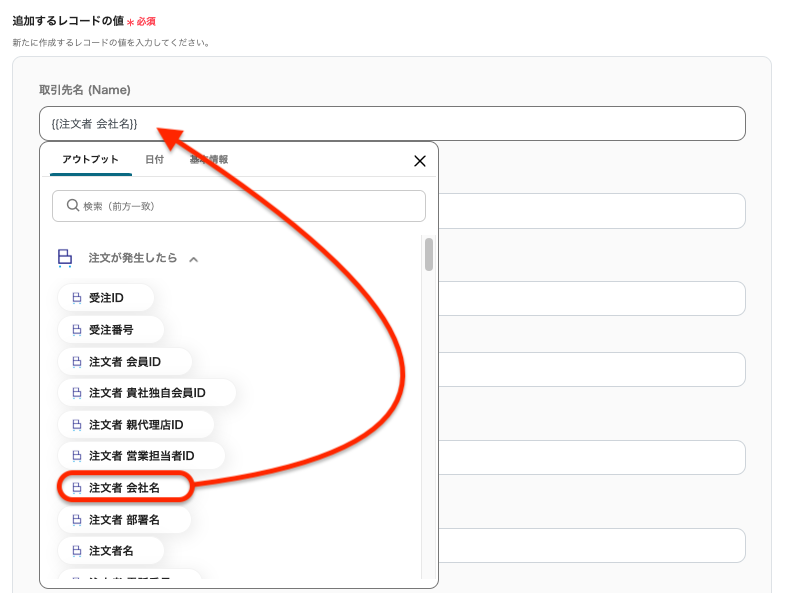This screenshot has width=789, height=593.
Task: Select the 注文者 部署名 chip
Action: (124, 520)
